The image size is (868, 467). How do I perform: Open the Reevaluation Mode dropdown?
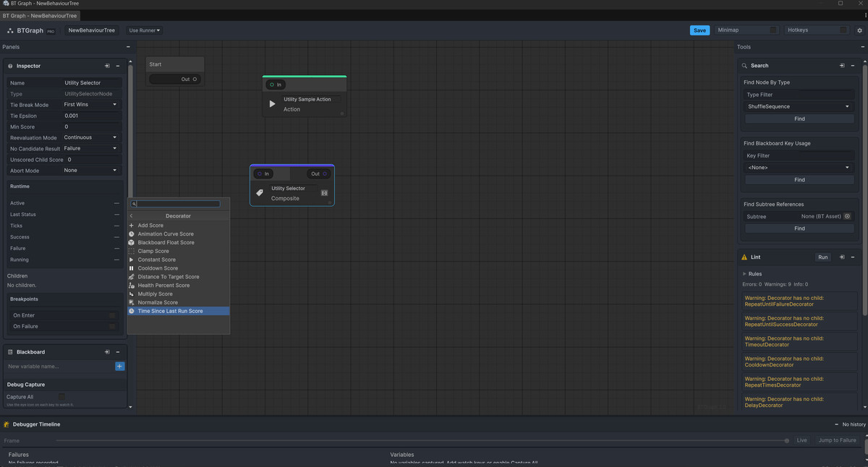[90, 137]
